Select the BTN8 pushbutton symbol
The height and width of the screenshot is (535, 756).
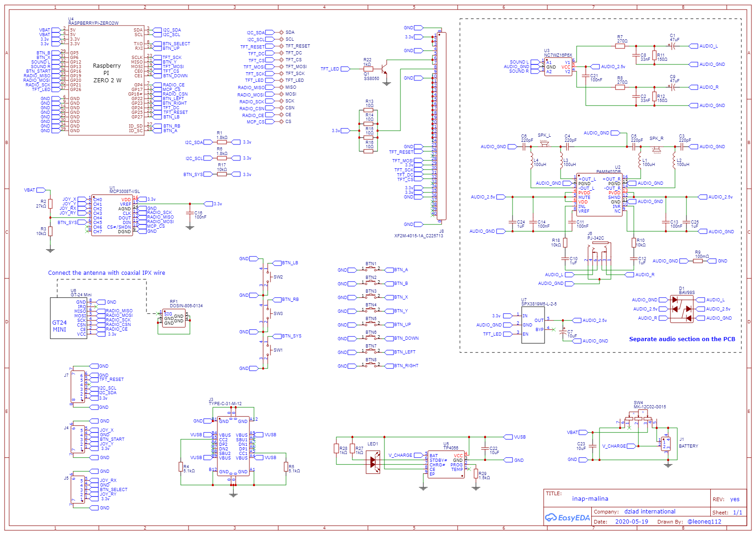click(x=371, y=365)
